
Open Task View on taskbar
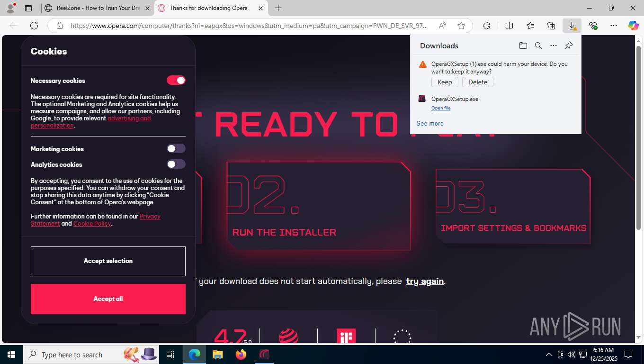170,355
